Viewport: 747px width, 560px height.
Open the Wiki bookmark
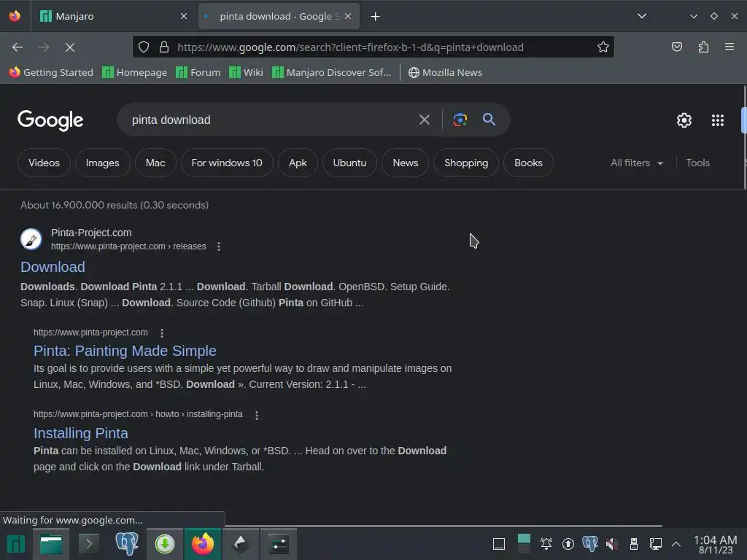[x=247, y=72]
